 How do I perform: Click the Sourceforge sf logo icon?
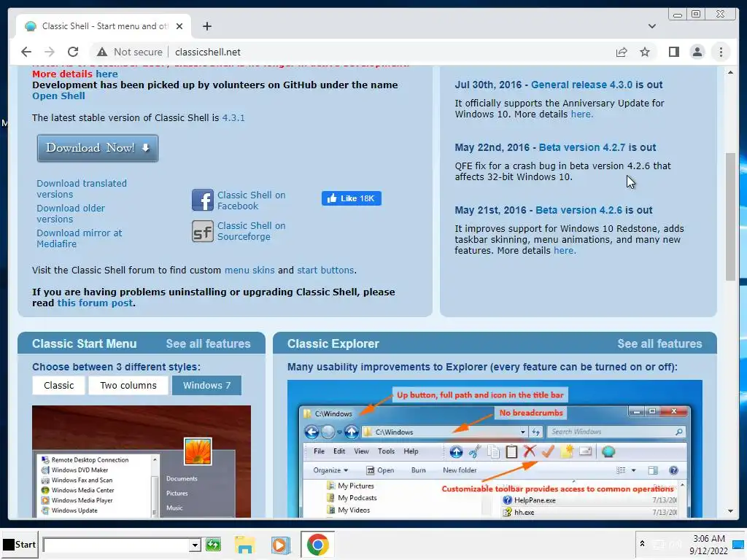(x=203, y=231)
